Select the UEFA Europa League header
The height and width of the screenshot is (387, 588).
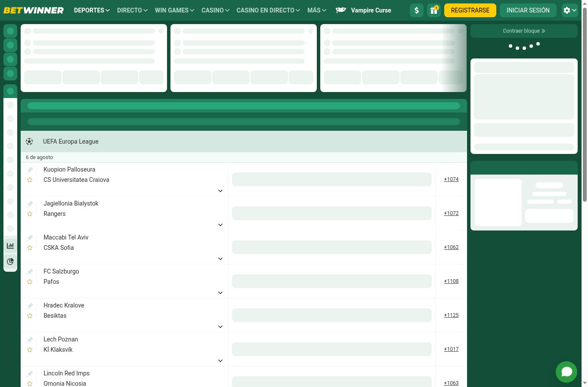(244, 141)
